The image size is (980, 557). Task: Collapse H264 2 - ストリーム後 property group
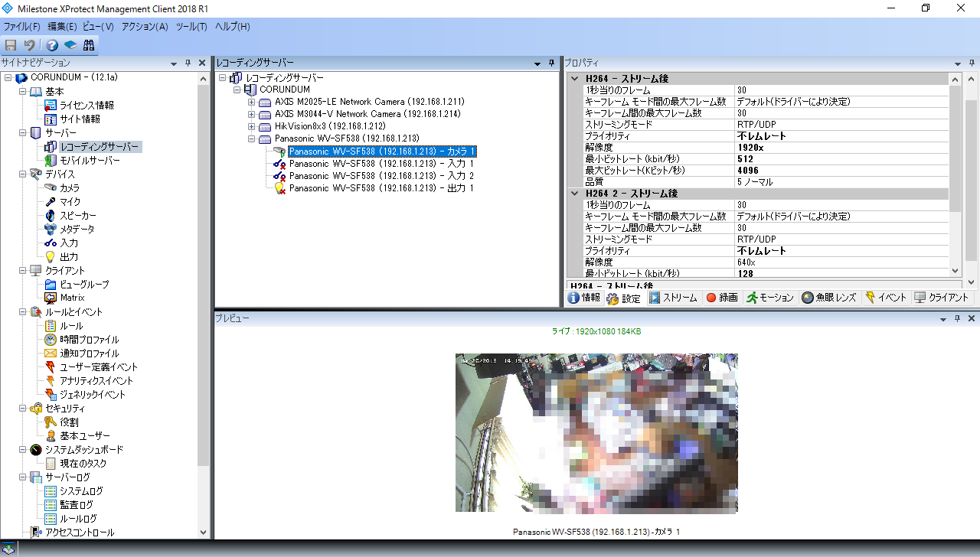pos(574,194)
